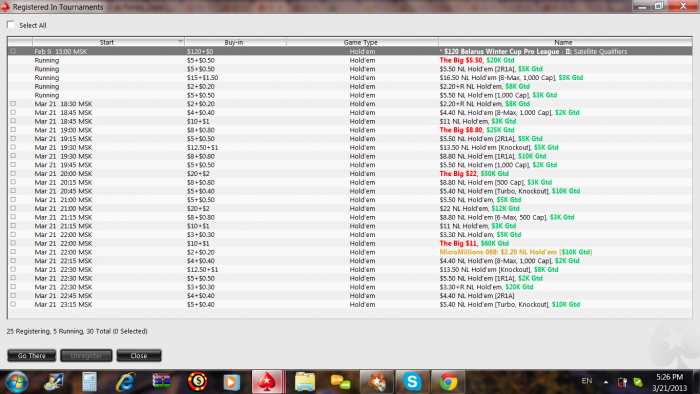Image resolution: width=700 pixels, height=394 pixels.
Task: Check the Mar 21 18:30 MSK row checkbox
Action: (x=13, y=104)
